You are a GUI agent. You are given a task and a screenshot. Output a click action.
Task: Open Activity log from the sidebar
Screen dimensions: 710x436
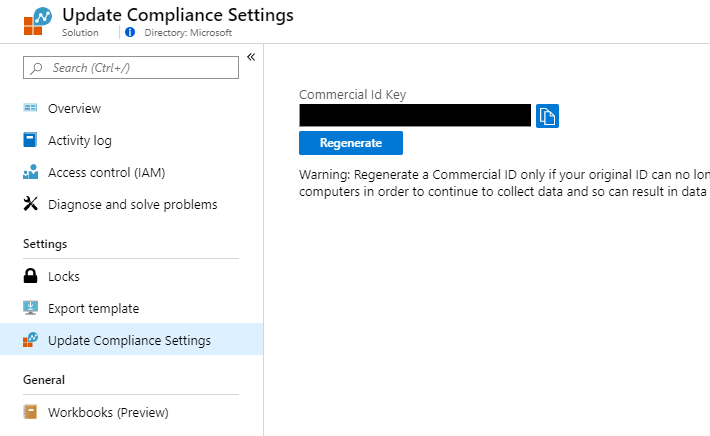click(80, 140)
